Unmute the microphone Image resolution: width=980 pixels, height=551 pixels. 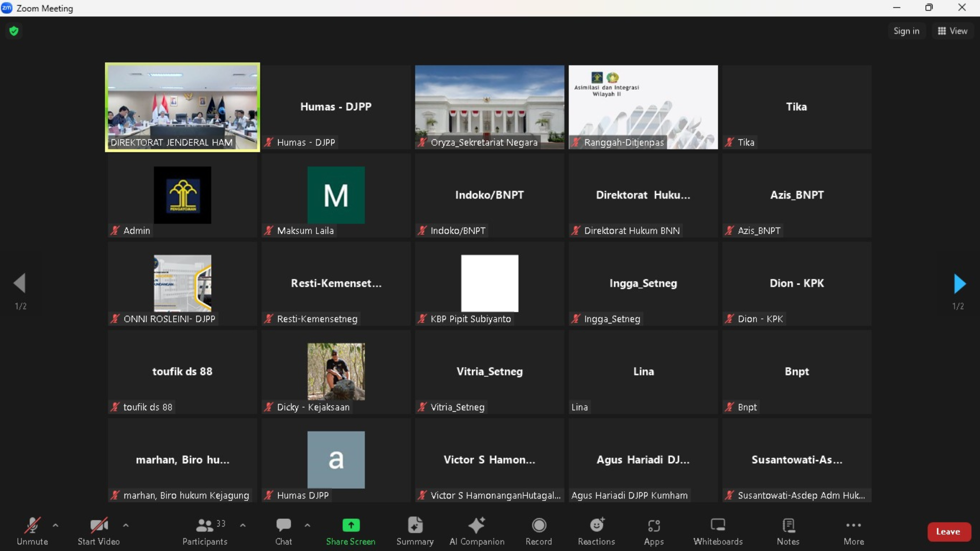(32, 531)
